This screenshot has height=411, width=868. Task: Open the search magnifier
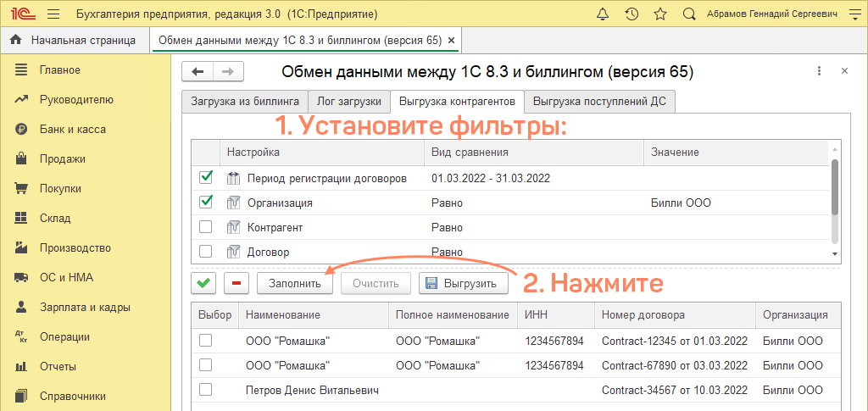pos(689,14)
